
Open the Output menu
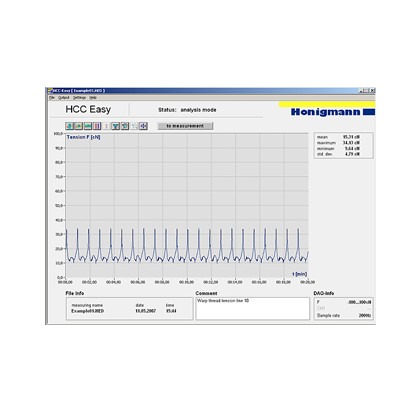pyautogui.click(x=64, y=98)
